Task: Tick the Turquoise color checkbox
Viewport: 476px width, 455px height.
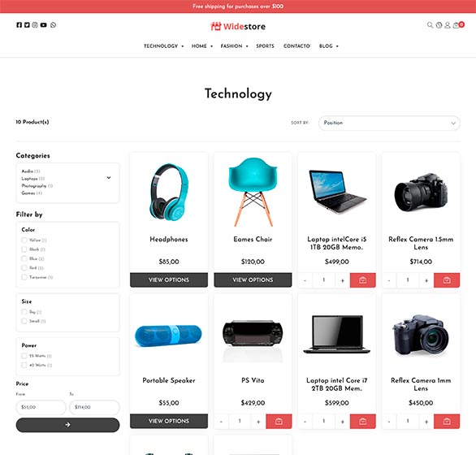Action: (24, 277)
